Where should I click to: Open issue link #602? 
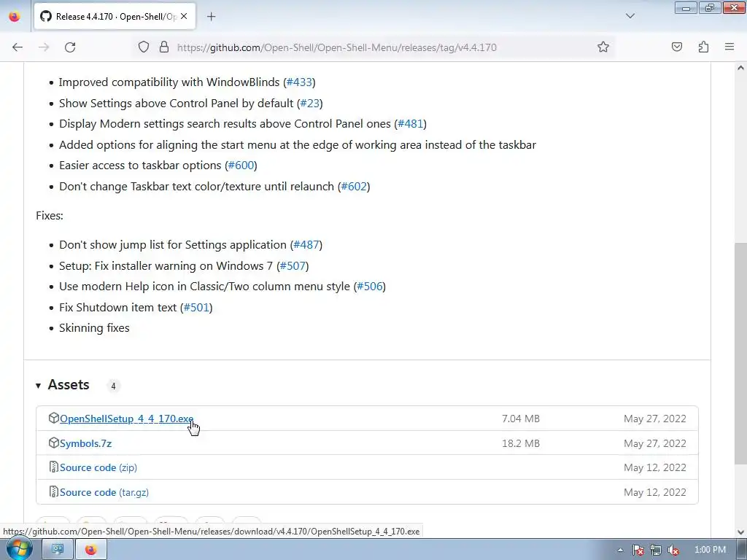point(354,186)
